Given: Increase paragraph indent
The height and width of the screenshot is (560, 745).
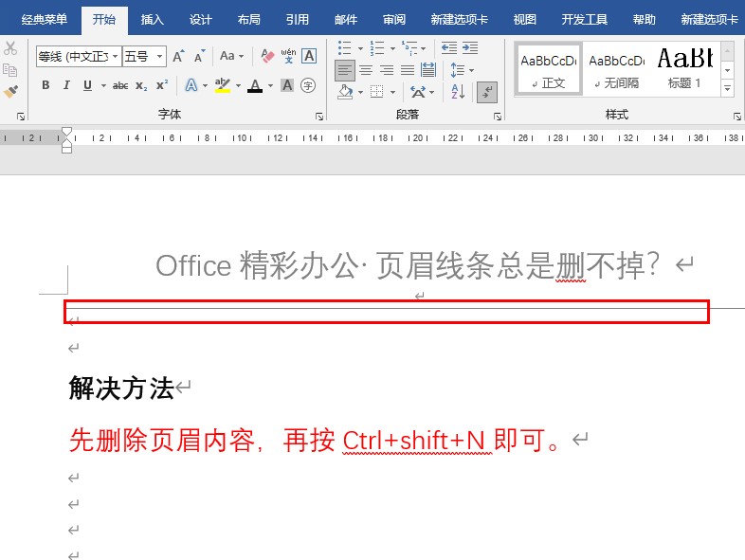Looking at the screenshot, I should point(470,48).
